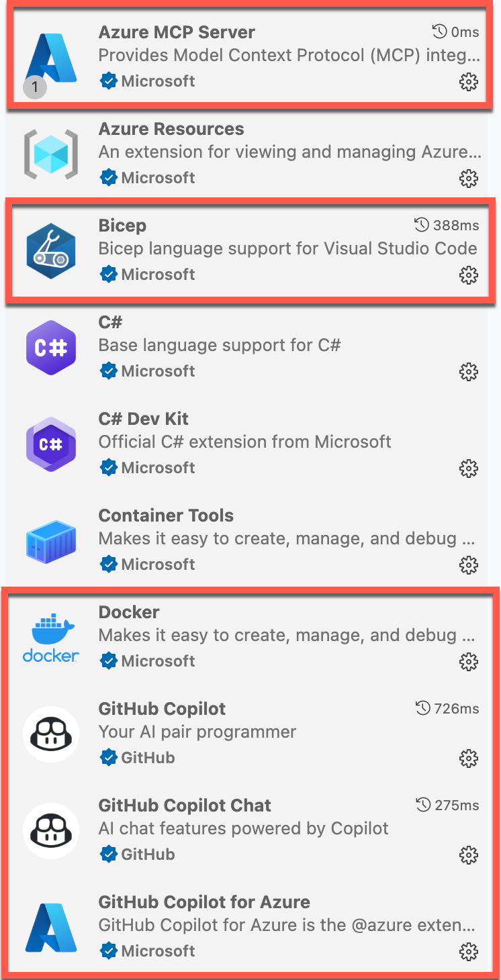Open manage gear for C# Dev Kit
This screenshot has height=980, width=501.
coord(469,469)
